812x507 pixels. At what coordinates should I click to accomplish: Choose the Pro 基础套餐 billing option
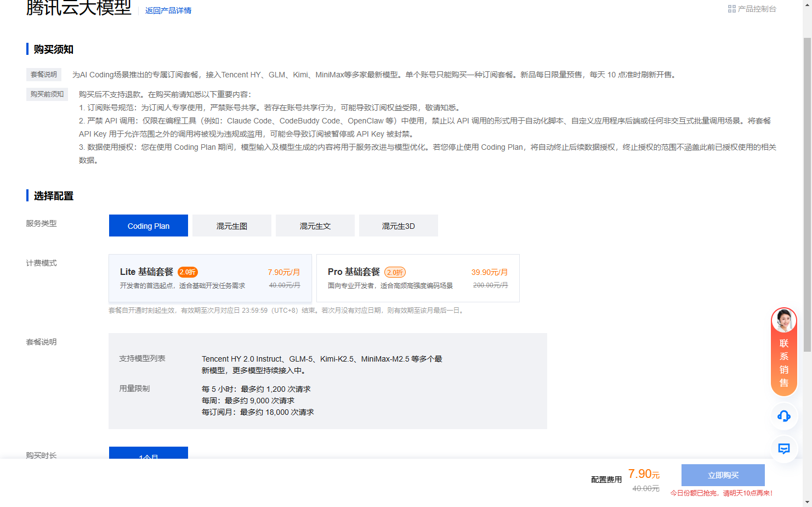click(417, 278)
